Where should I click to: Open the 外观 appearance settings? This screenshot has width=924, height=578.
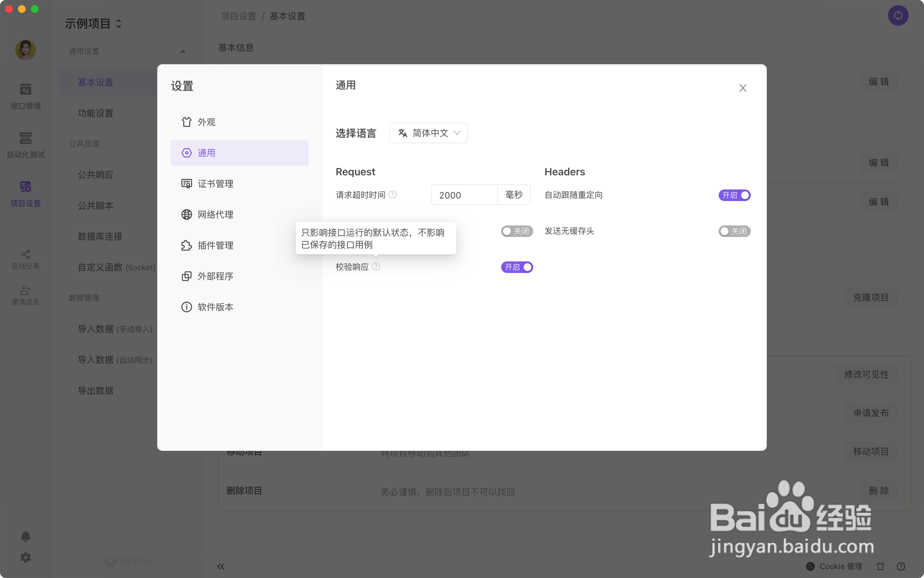pyautogui.click(x=239, y=122)
